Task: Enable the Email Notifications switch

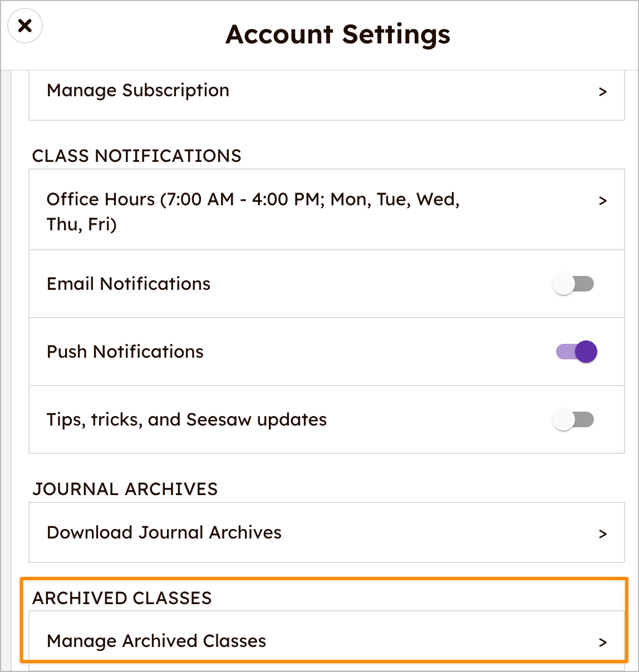Action: pyautogui.click(x=573, y=284)
